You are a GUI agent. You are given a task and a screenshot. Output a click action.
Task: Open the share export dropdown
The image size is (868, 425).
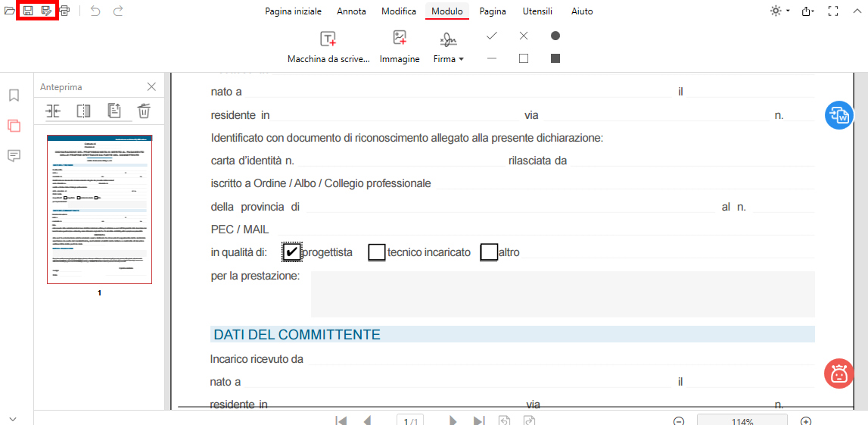(x=808, y=11)
